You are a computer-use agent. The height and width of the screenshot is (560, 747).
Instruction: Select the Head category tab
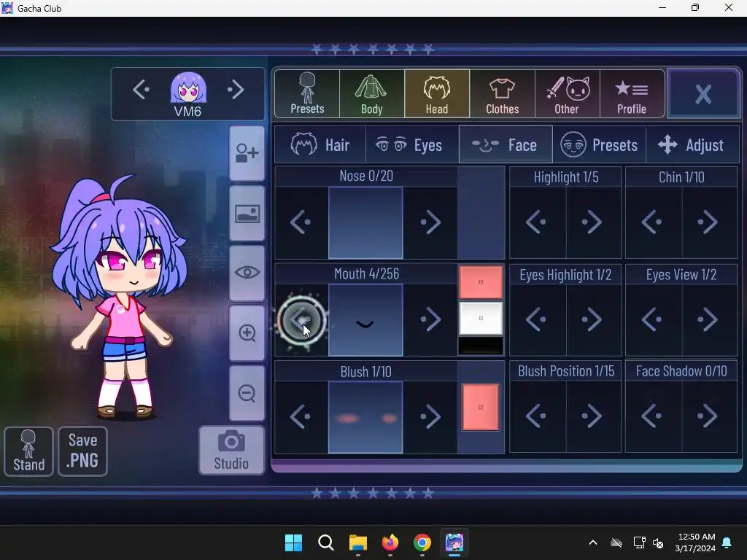click(437, 94)
